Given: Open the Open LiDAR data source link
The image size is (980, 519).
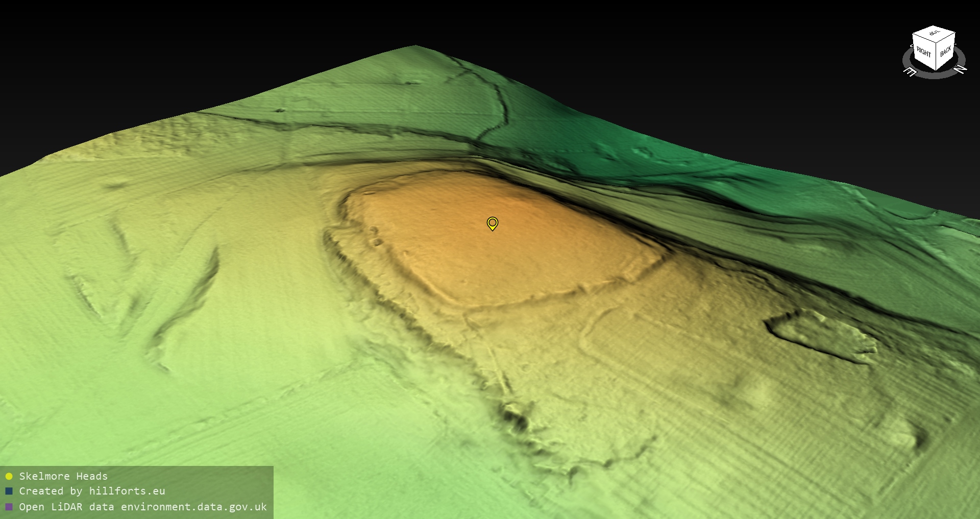Looking at the screenshot, I should click(x=143, y=507).
